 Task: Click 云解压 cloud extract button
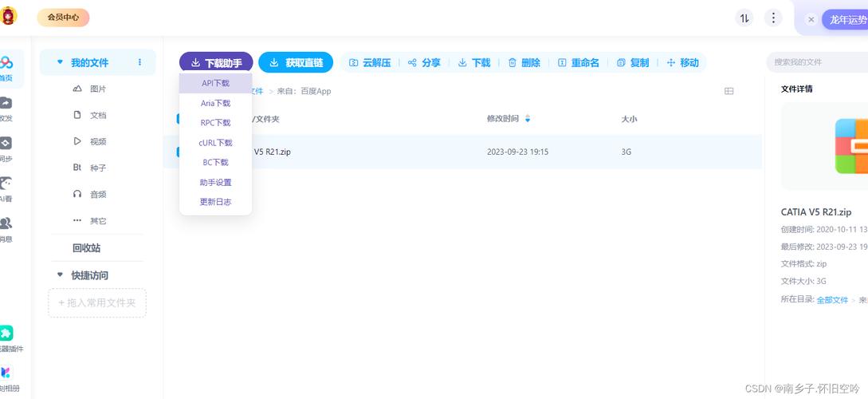click(370, 63)
